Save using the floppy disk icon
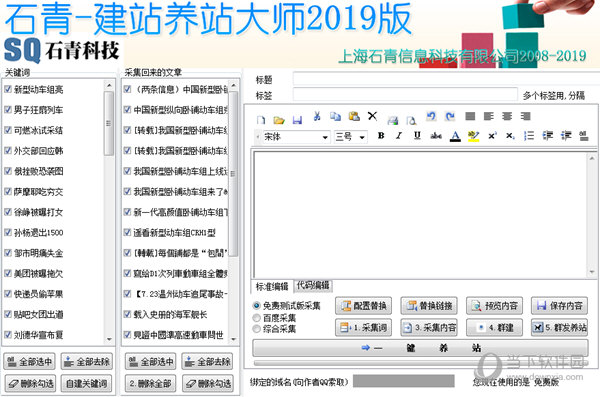Image resolution: width=600 pixels, height=397 pixels. pyautogui.click(x=297, y=120)
